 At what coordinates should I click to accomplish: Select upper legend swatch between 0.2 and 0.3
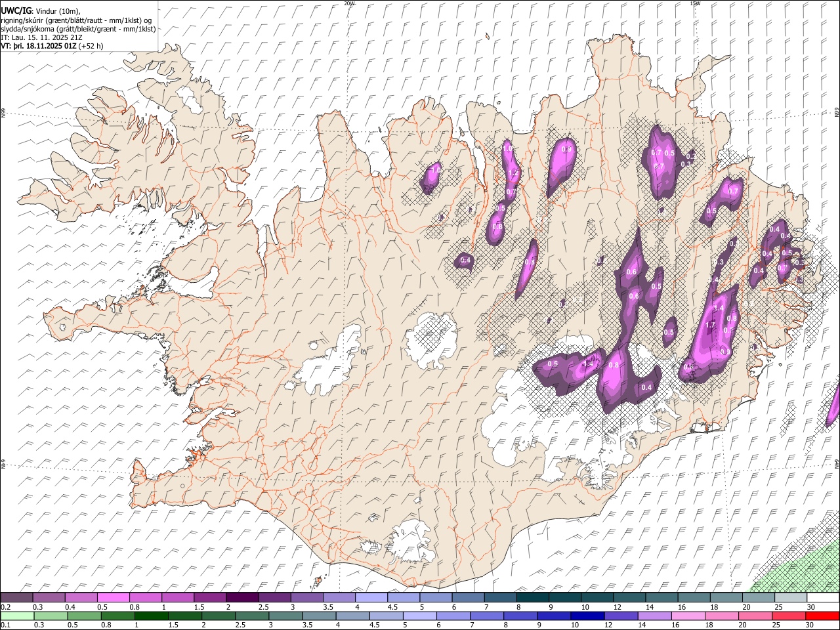click(16, 597)
